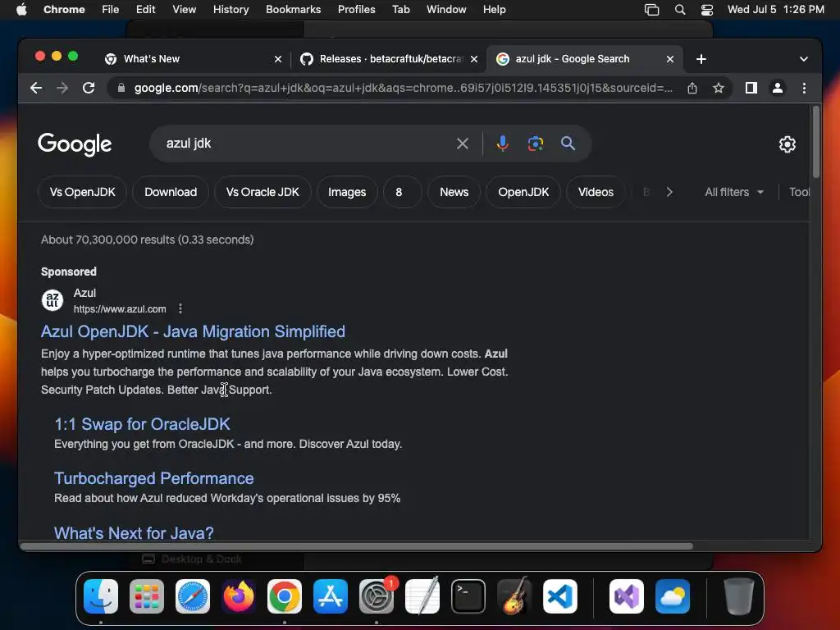Close the What's New tab

point(278,59)
